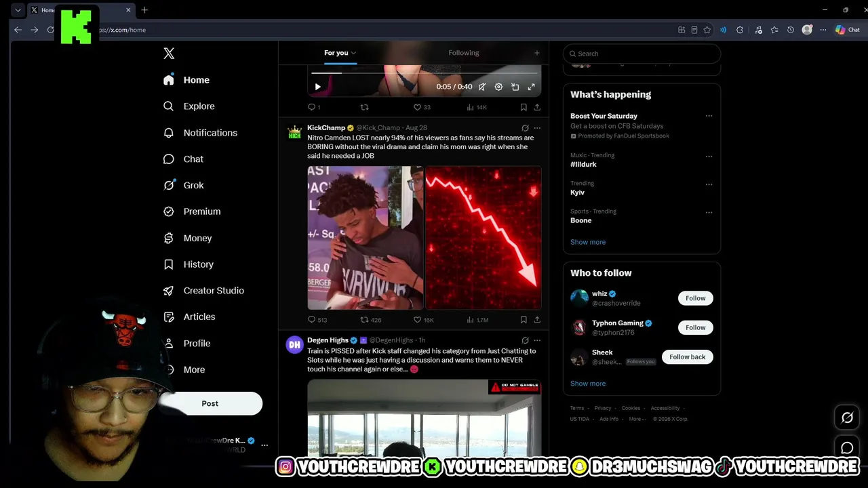Screen dimensions: 868x488
Task: Share the KickChamp post
Action: coord(537,319)
